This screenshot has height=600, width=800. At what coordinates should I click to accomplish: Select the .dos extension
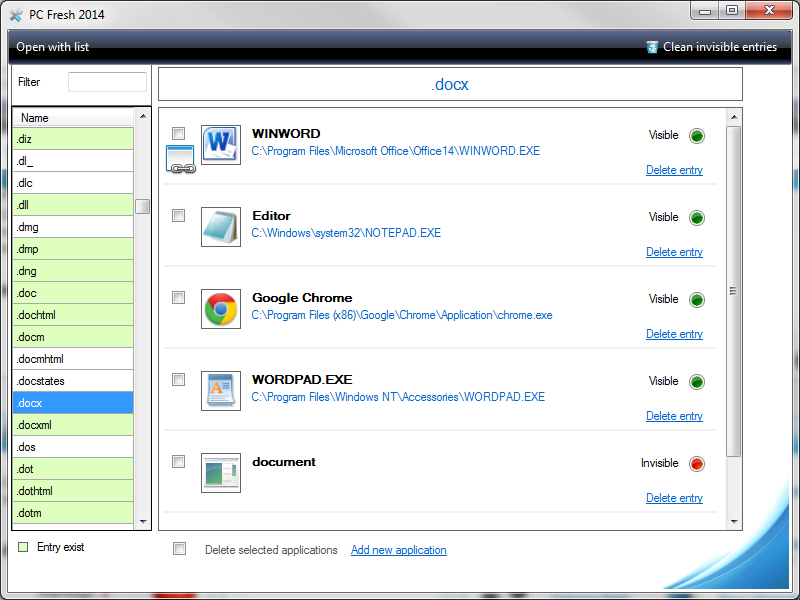(x=73, y=446)
